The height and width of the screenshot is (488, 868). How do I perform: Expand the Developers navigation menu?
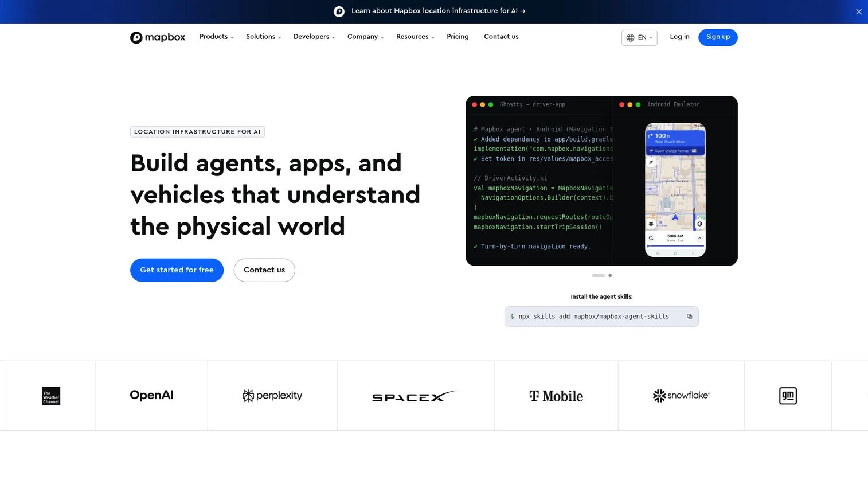pyautogui.click(x=314, y=37)
